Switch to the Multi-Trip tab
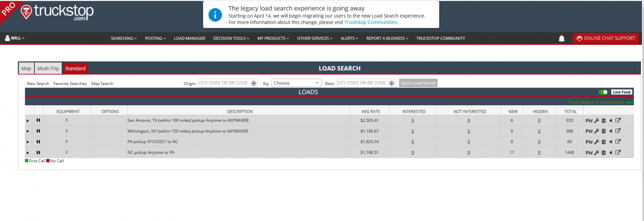The image size is (644, 221). click(x=48, y=68)
